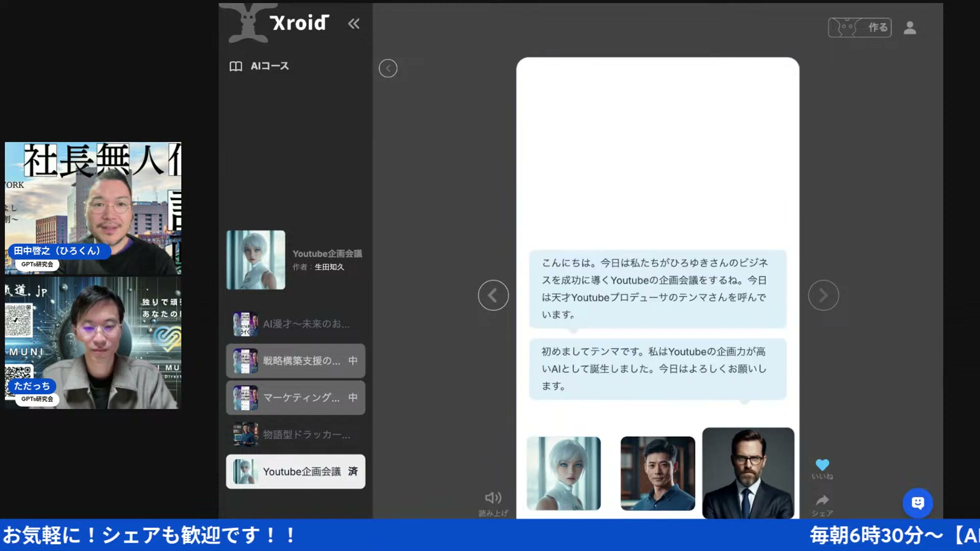Collapse the sidebar with the double chevron
Viewport: 980px width, 551px height.
coord(354,23)
